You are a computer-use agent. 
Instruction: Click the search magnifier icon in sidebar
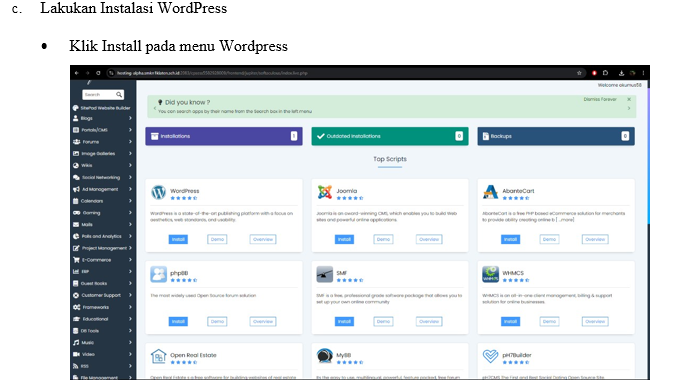coord(119,94)
